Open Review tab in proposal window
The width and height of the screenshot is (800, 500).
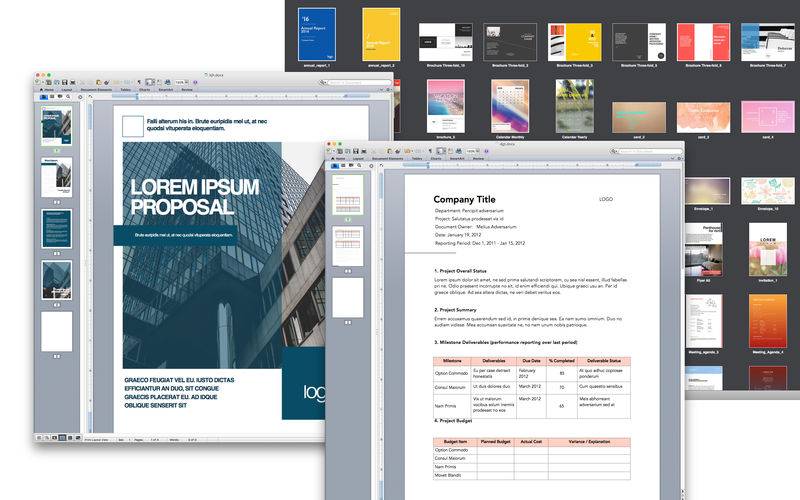coord(187,90)
